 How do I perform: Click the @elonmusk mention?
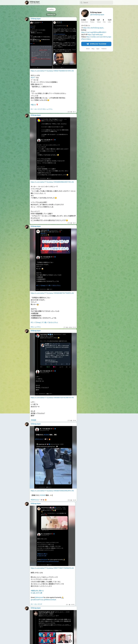[x=39, y=598]
